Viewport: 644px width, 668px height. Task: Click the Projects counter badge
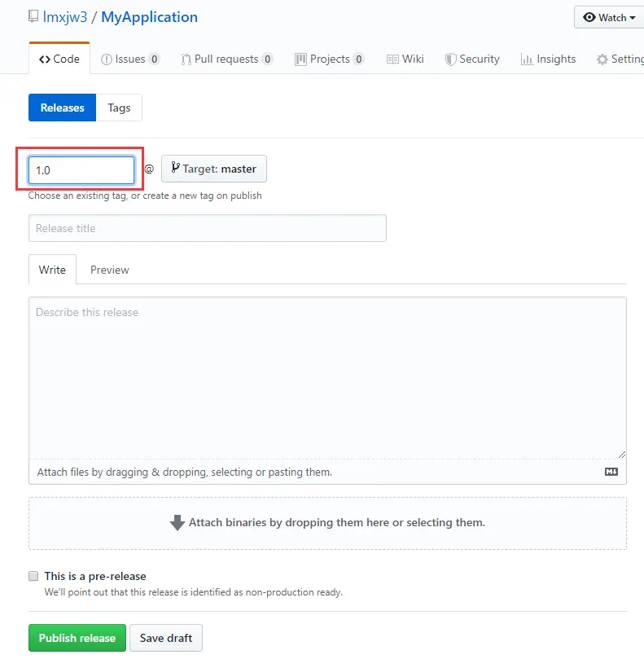[x=359, y=59]
